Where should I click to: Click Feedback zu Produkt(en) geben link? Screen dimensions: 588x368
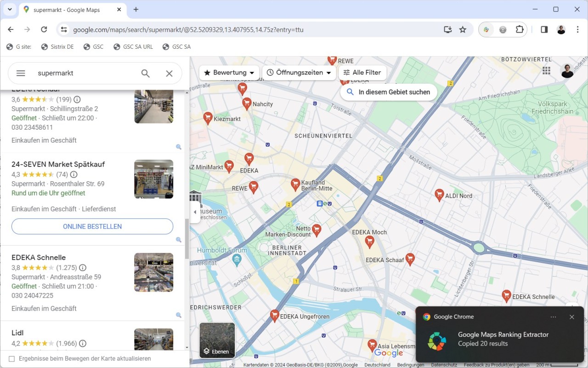pos(497,365)
